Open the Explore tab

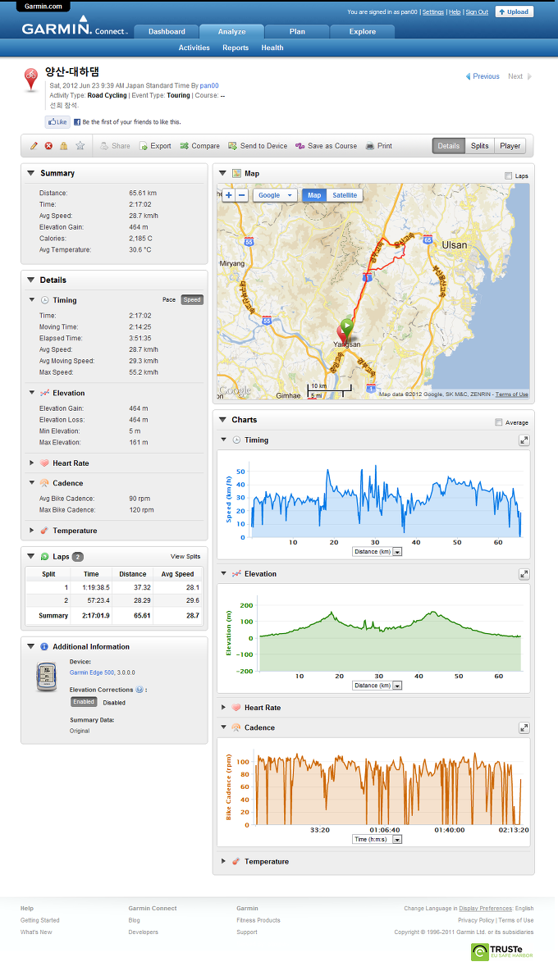tap(362, 32)
